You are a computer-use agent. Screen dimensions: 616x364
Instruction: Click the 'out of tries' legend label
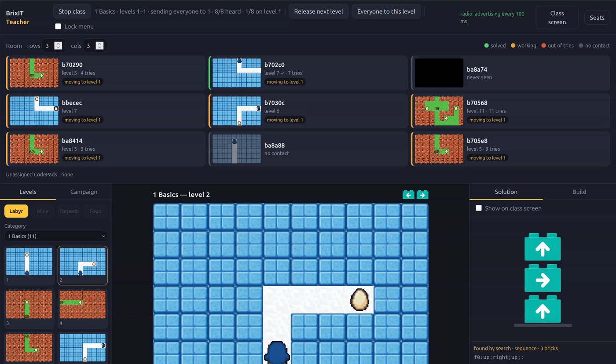point(561,46)
